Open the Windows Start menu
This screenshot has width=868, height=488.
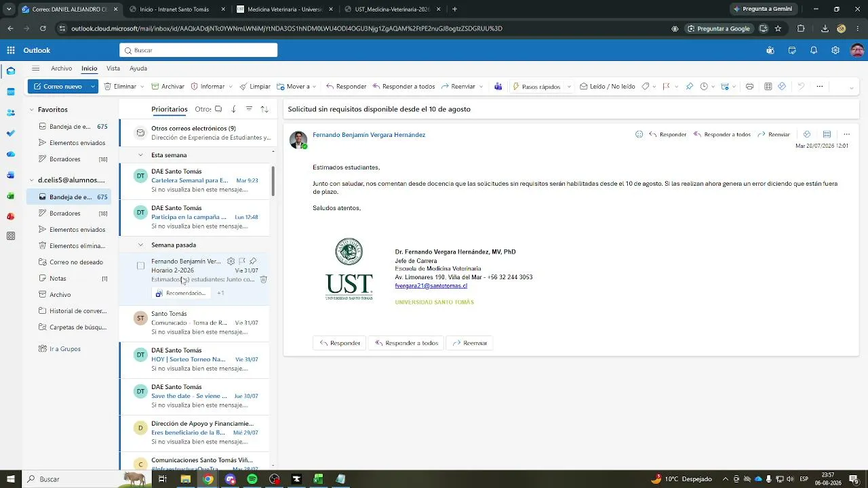(12, 479)
